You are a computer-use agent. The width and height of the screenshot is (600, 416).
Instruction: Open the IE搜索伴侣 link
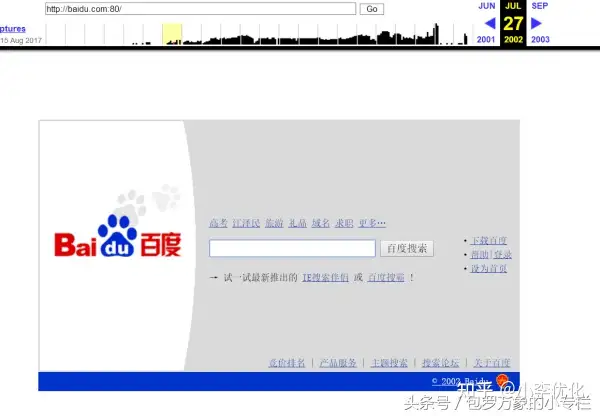click(x=325, y=277)
